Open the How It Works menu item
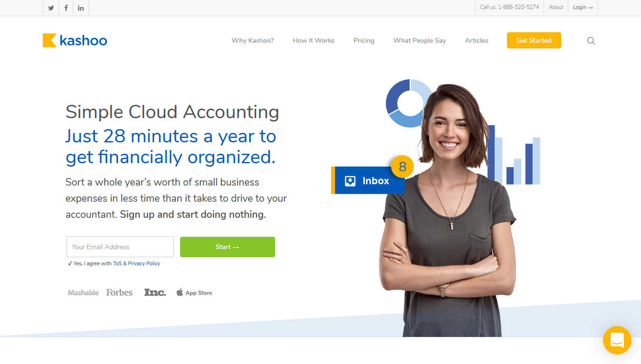The image size is (641, 364). point(314,40)
